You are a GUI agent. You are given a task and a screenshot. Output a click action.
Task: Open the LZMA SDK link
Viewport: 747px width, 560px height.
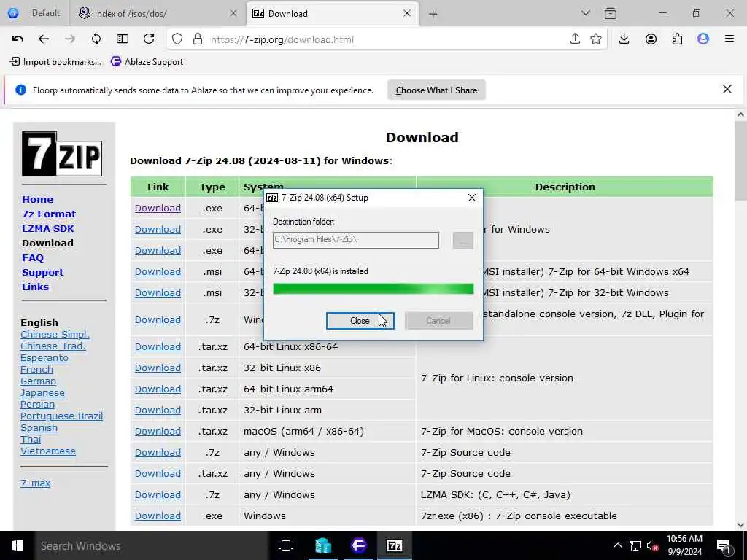(48, 228)
